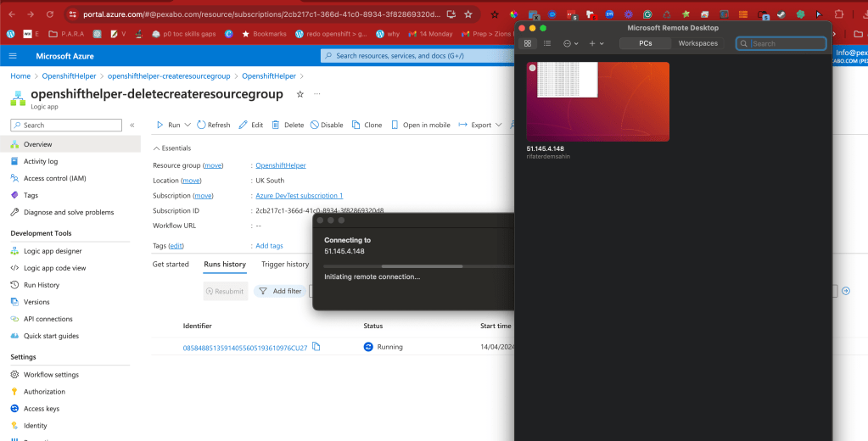Open openshifthelper-createresourcegroup in the breadcrumb

[x=169, y=76]
